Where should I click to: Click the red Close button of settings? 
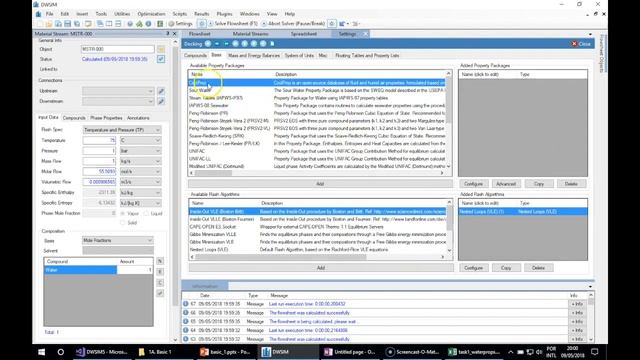[x=581, y=44]
